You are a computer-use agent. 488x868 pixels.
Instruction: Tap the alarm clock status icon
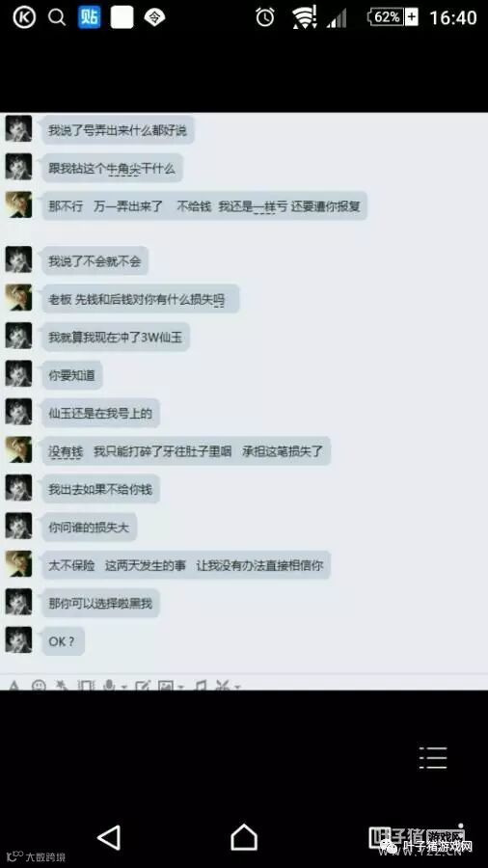pos(265,17)
